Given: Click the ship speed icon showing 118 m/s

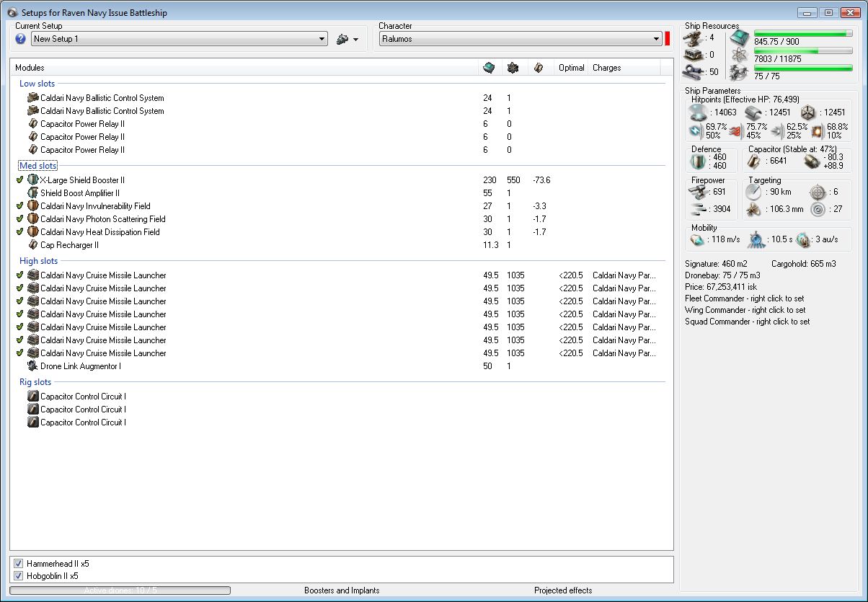Looking at the screenshot, I should click(698, 239).
